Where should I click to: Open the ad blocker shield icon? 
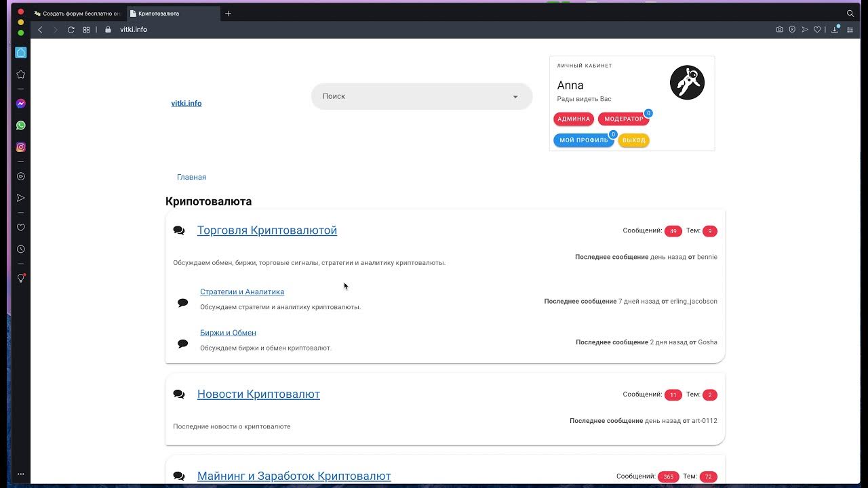[792, 30]
